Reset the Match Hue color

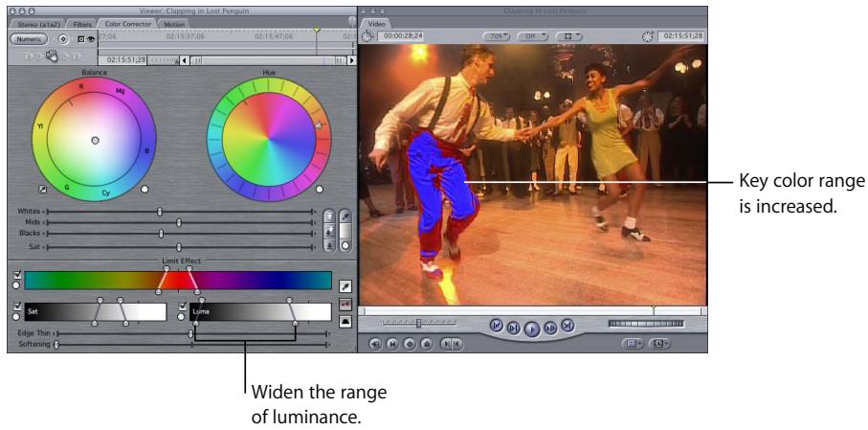click(x=345, y=246)
